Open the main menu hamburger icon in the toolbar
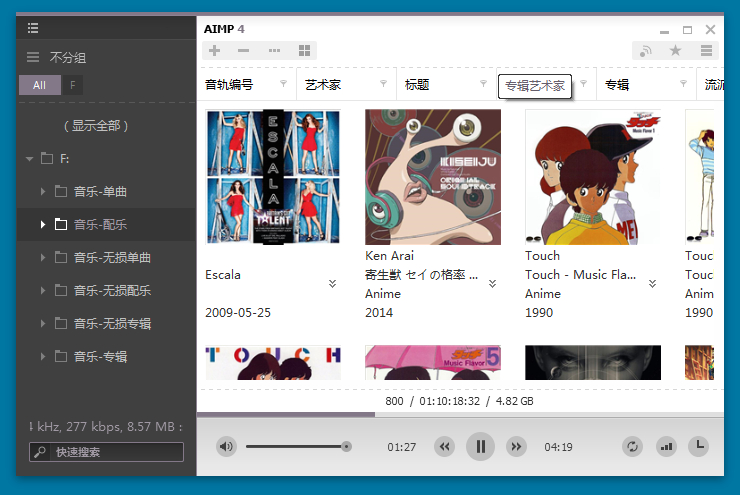This screenshot has width=740, height=495. (706, 50)
